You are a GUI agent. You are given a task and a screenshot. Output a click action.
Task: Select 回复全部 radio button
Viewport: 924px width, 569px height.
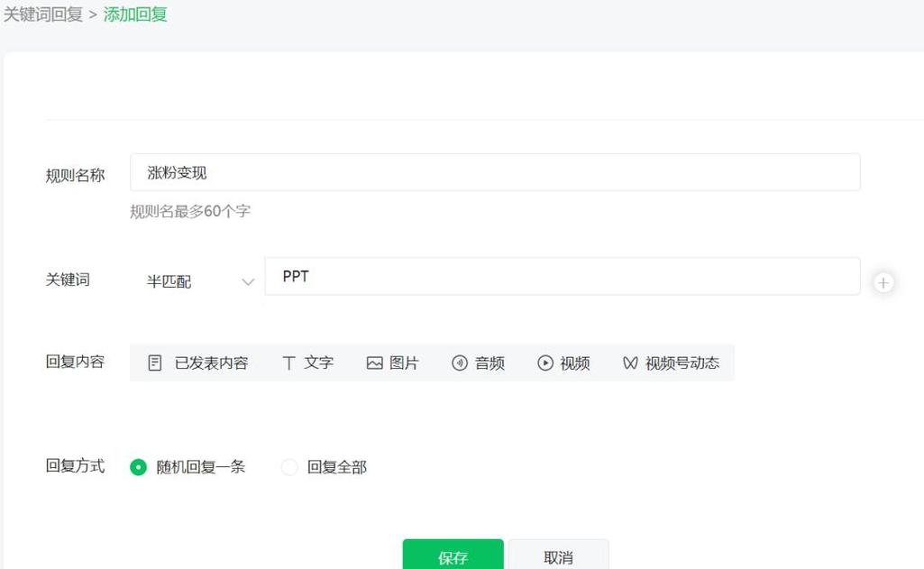point(289,467)
